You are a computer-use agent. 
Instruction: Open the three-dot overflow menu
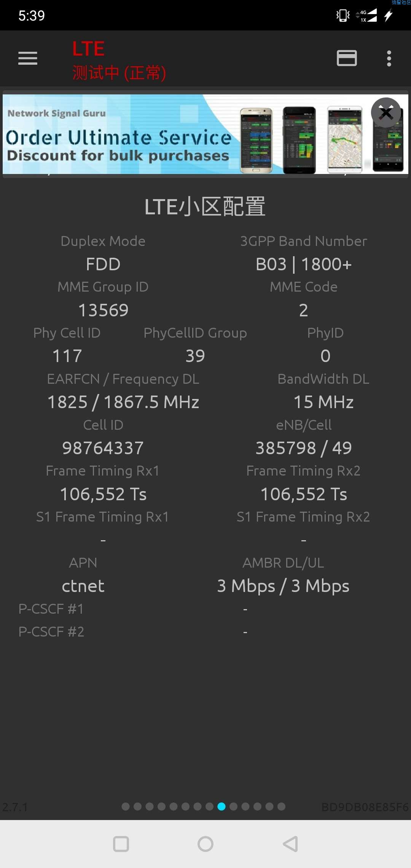[389, 58]
